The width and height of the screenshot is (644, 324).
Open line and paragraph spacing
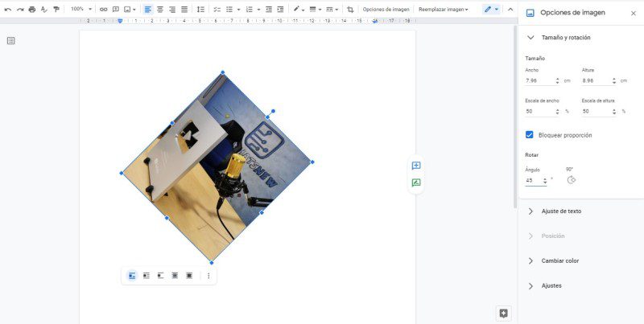[200, 9]
